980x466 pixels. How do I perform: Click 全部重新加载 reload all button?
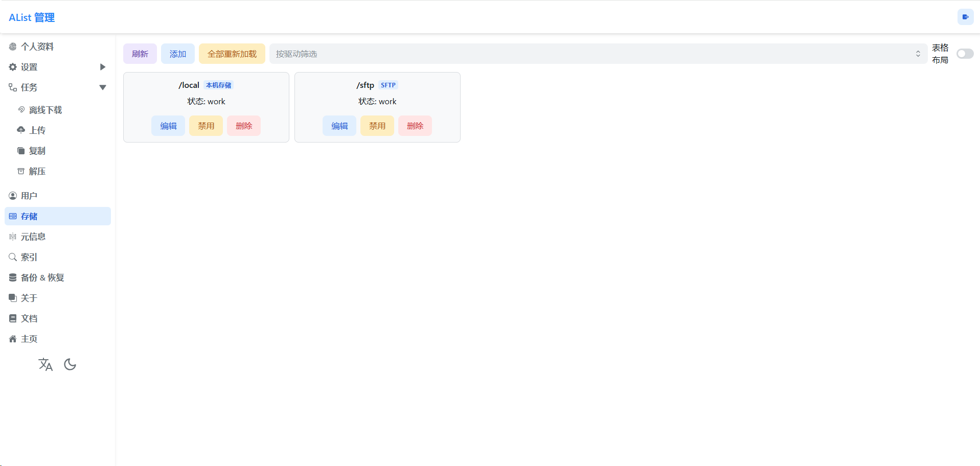(x=232, y=54)
